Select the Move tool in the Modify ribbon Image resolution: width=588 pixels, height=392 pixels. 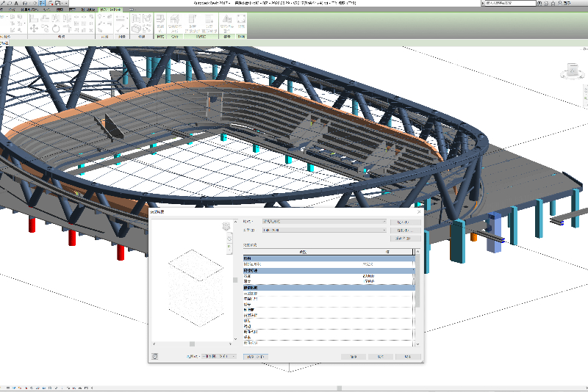[x=35, y=30]
